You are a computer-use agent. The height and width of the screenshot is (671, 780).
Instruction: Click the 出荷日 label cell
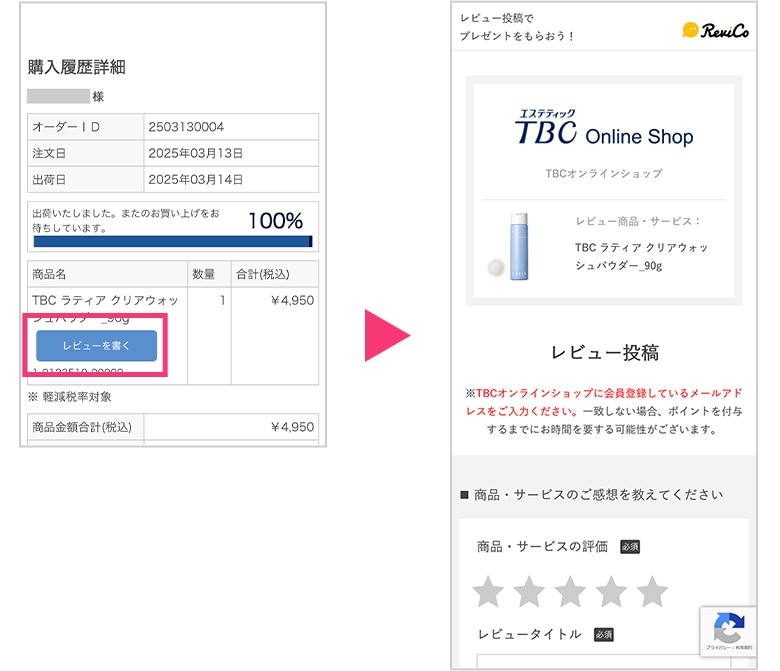point(86,180)
